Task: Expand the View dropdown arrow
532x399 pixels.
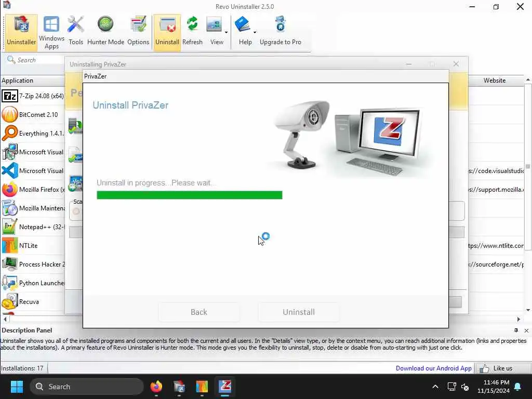Action: pos(227,33)
